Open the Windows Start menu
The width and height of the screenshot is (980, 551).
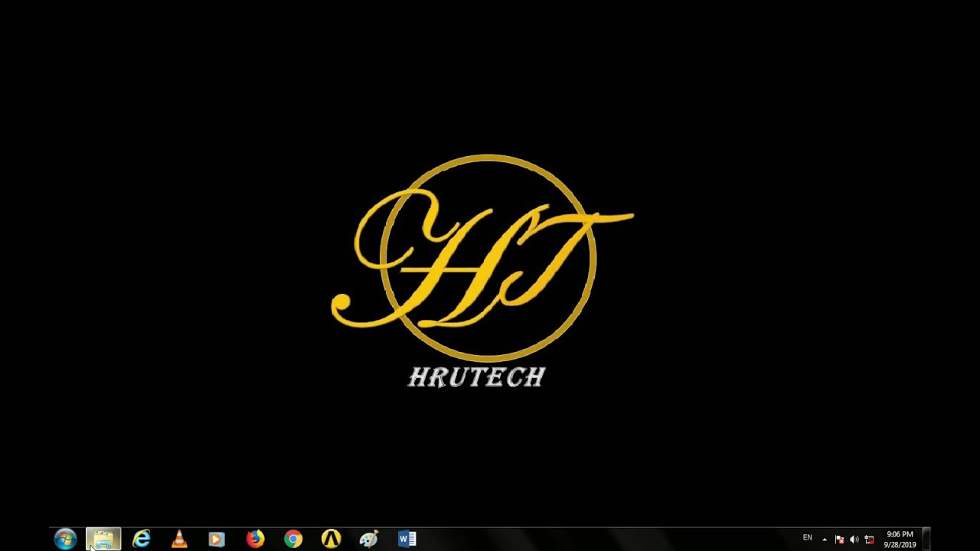click(65, 540)
